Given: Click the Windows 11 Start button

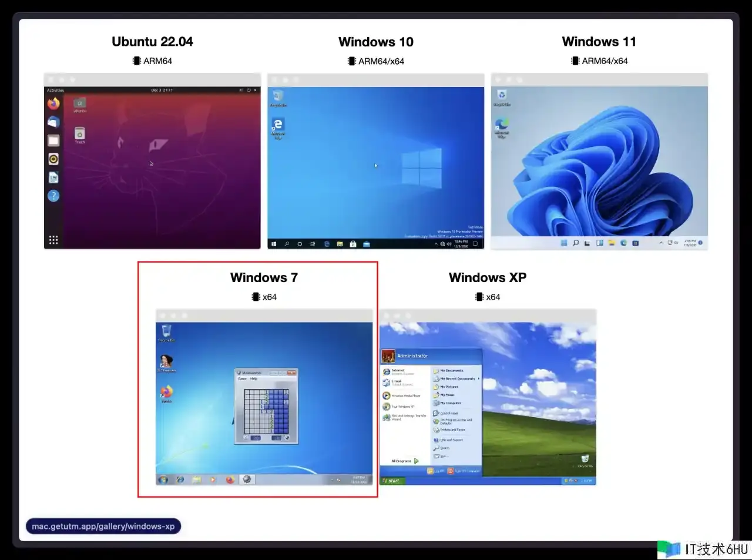Looking at the screenshot, I should [564, 243].
